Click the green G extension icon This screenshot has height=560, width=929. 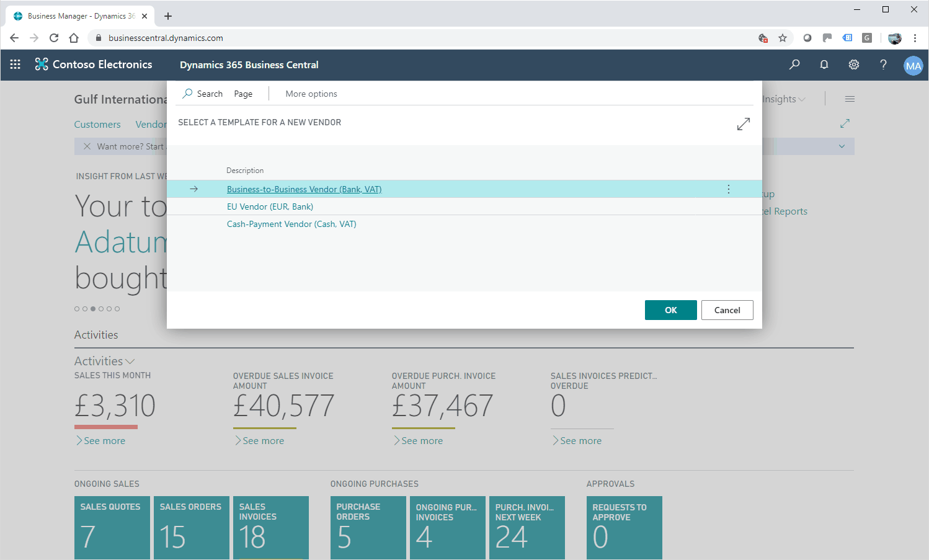pos(867,38)
